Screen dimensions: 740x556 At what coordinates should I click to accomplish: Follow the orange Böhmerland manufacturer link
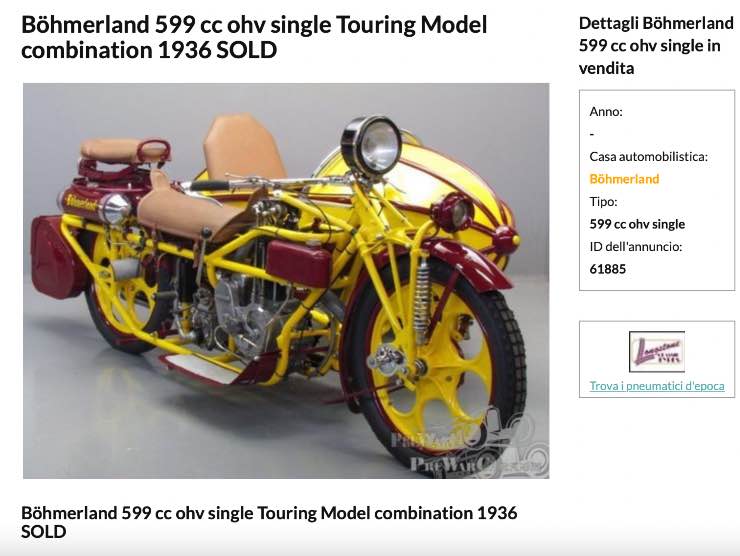(624, 179)
